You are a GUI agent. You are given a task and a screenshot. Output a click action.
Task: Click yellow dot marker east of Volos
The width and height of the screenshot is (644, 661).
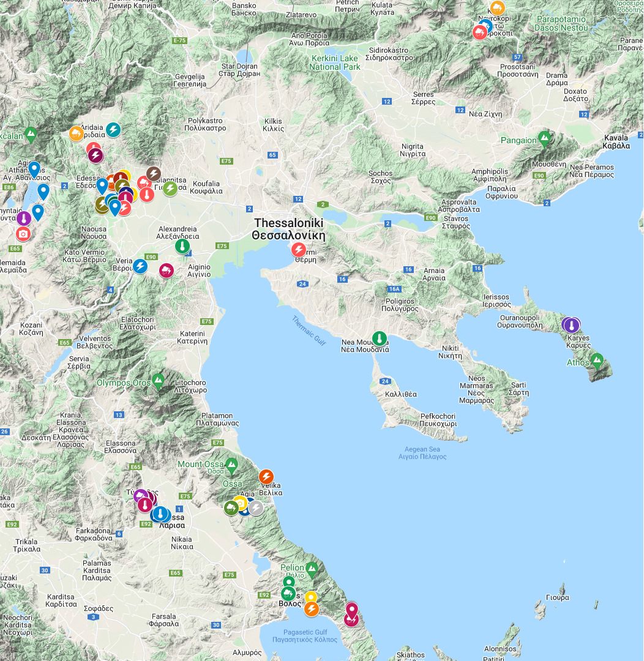coord(311,597)
